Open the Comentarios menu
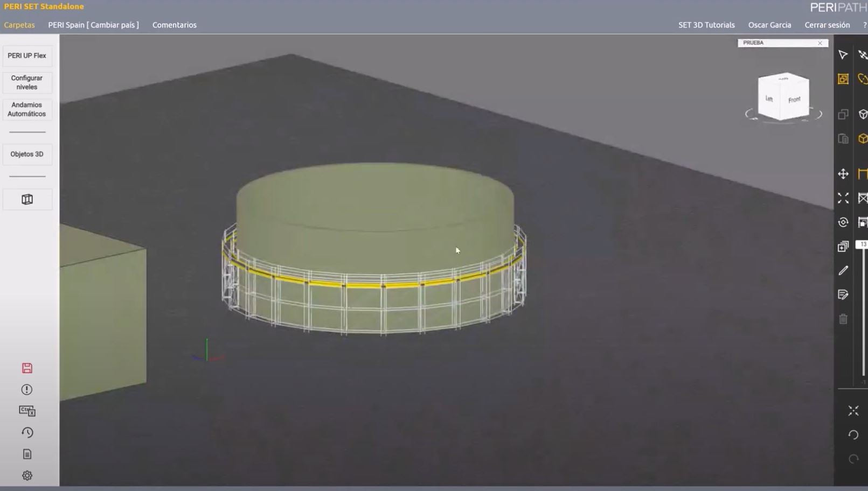This screenshot has width=868, height=491. (x=174, y=25)
